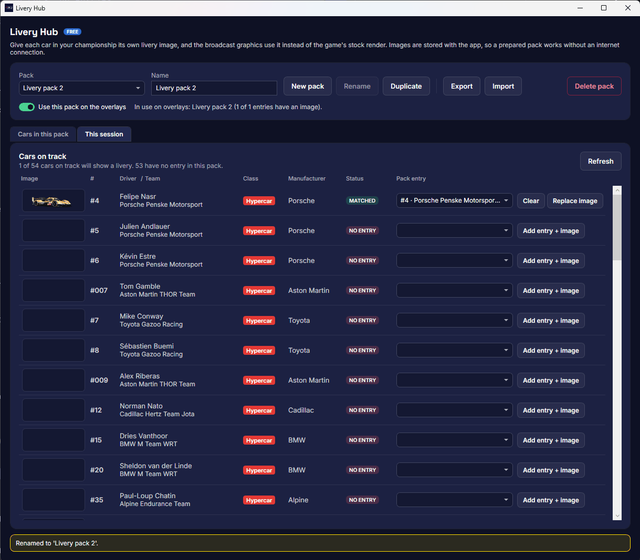Add entry + image for #35 Paul-Loup Chatin

click(x=551, y=500)
